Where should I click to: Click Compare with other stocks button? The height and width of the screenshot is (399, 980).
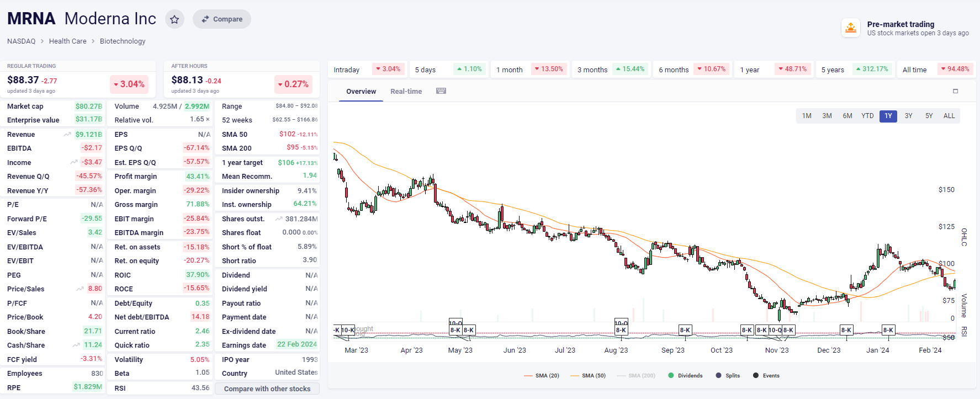(x=267, y=389)
